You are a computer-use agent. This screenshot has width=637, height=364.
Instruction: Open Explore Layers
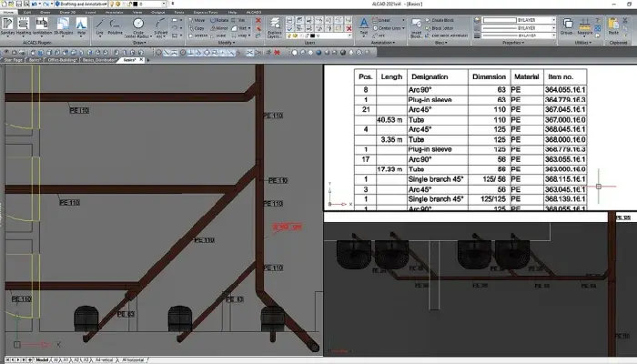click(275, 27)
